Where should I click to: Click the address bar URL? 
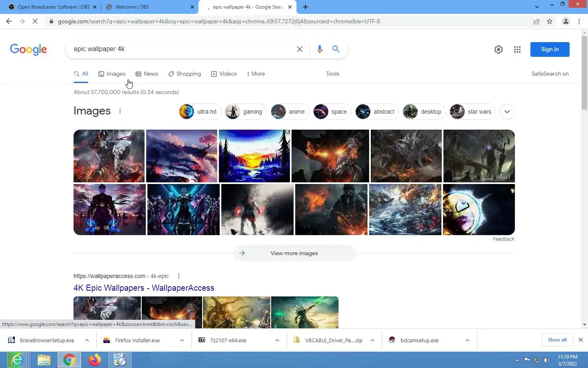tap(218, 21)
